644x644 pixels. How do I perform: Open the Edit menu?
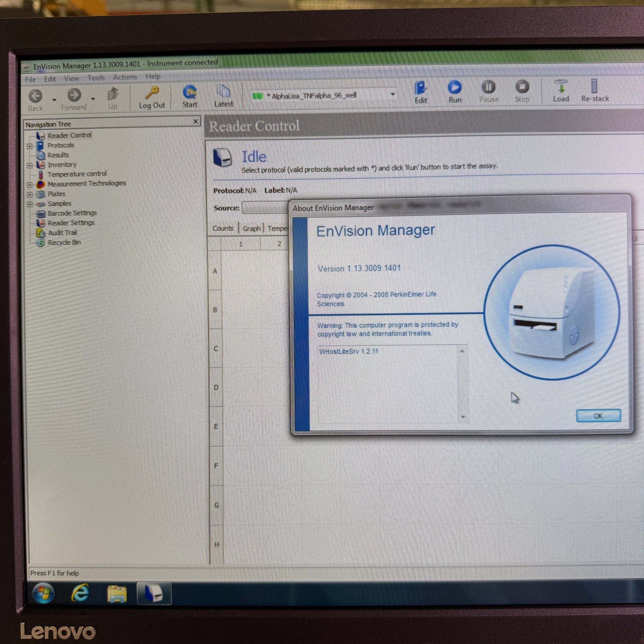(x=50, y=79)
